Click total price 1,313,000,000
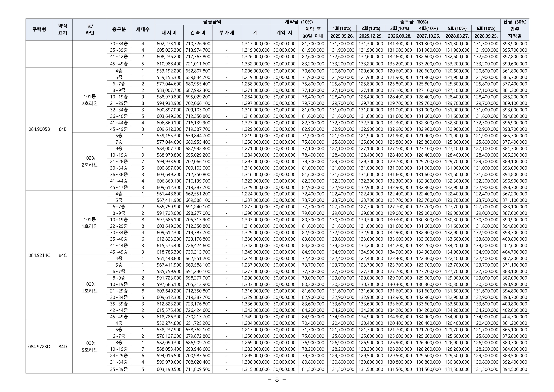Screen dimensions: 554x392 255,44
